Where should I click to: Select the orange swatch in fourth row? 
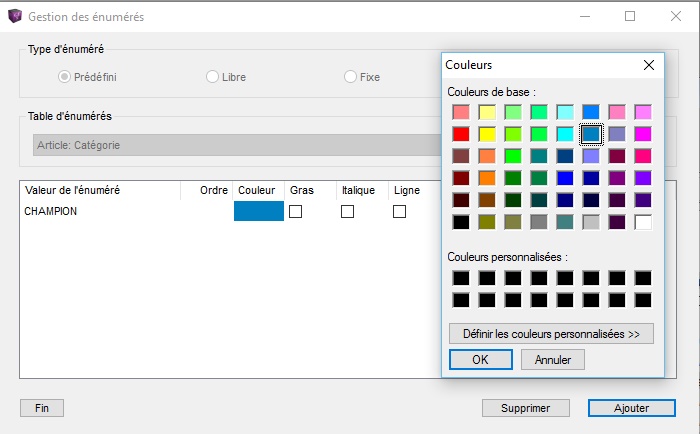click(x=487, y=178)
